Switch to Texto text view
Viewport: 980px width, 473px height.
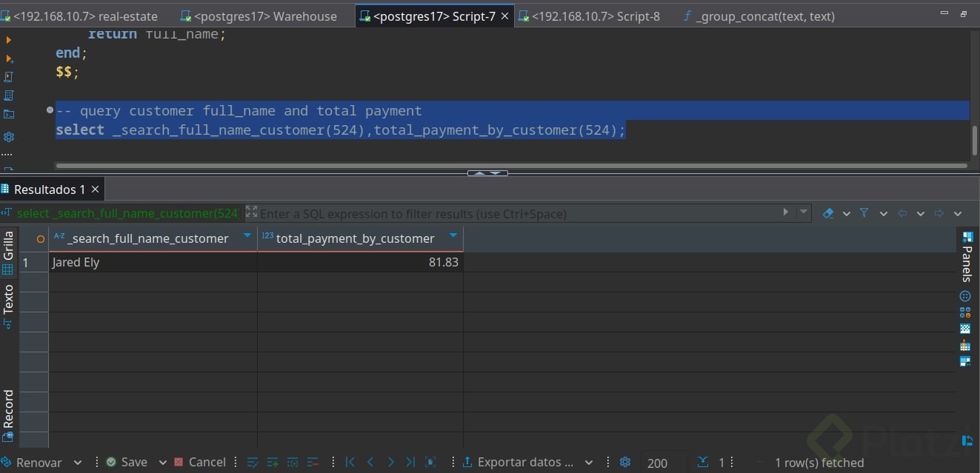coord(8,306)
